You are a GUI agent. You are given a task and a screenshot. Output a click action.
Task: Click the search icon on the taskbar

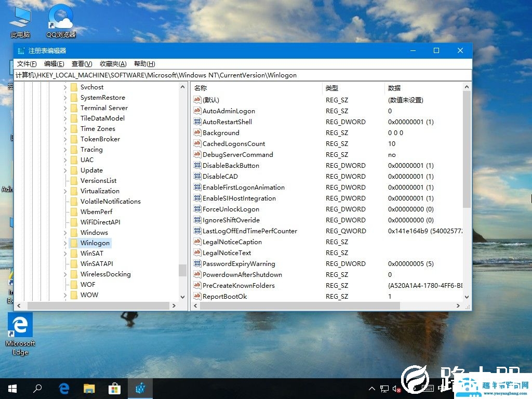click(x=37, y=388)
